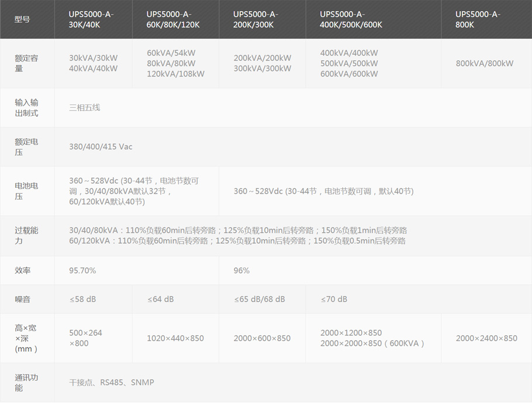Click the 额定容量 row label

pyautogui.click(x=26, y=63)
